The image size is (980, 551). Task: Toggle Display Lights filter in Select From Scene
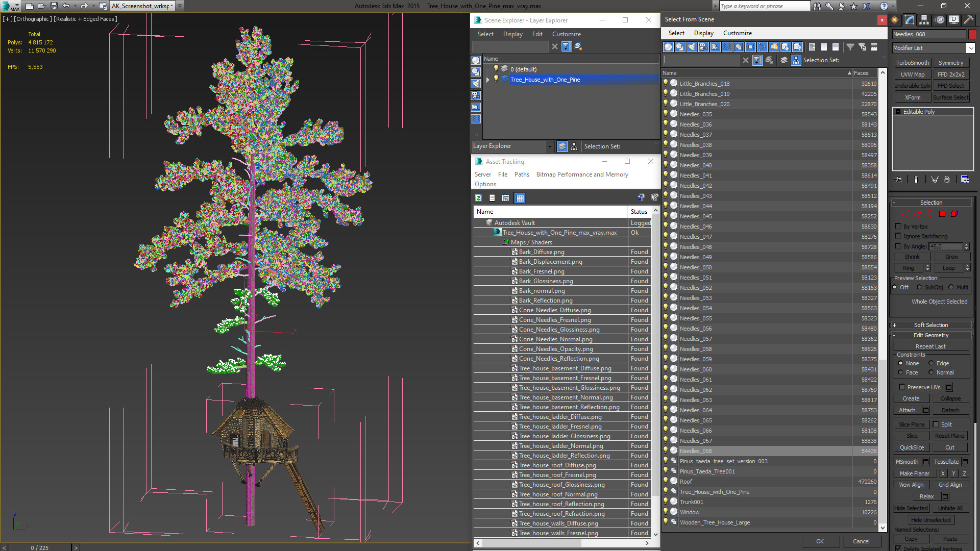pos(692,47)
